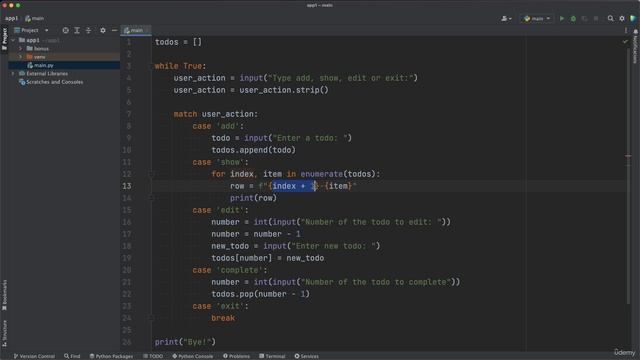Click 'break' keyword on line 24
The height and width of the screenshot is (360, 640).
coord(223,318)
